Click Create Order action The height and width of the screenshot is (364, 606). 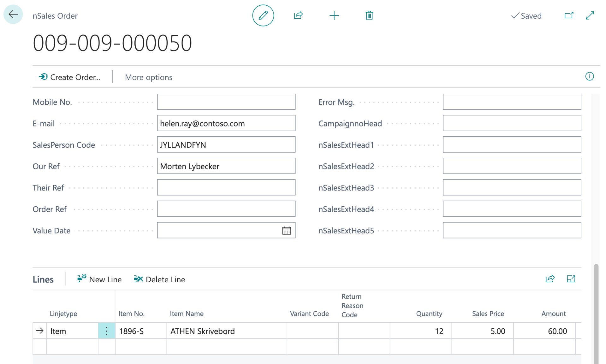pyautogui.click(x=69, y=77)
